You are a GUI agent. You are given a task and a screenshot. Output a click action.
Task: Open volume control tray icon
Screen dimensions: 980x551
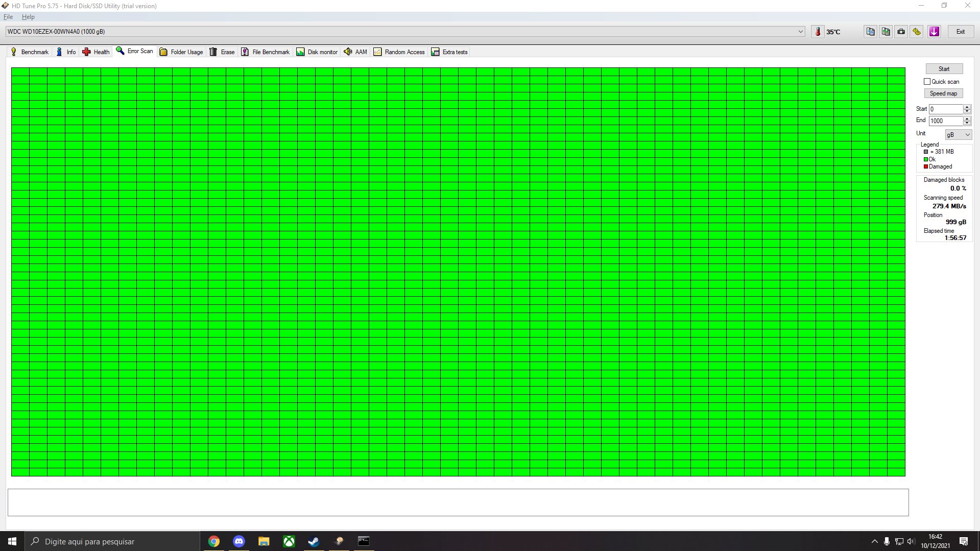(911, 541)
